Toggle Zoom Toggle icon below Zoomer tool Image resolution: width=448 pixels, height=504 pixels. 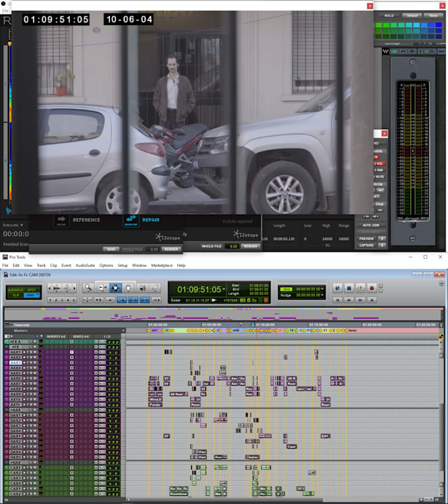(87, 300)
